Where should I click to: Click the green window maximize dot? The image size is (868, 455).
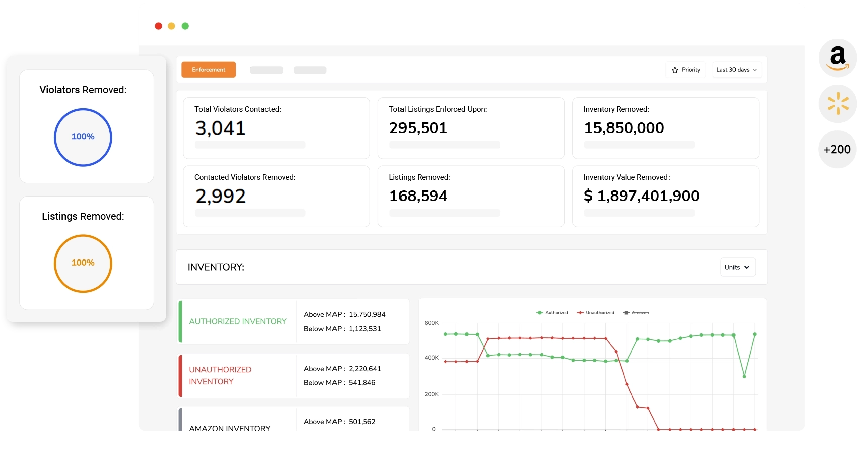click(185, 26)
